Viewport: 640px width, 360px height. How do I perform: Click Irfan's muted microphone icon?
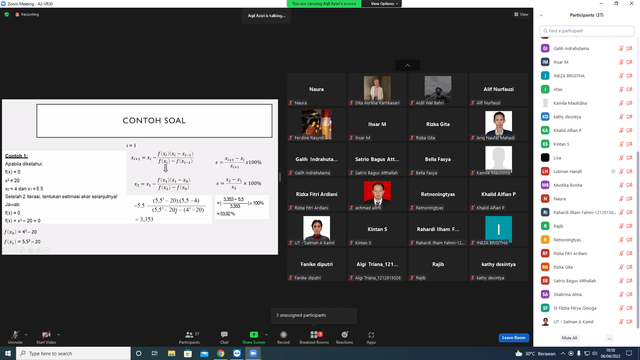click(x=621, y=89)
